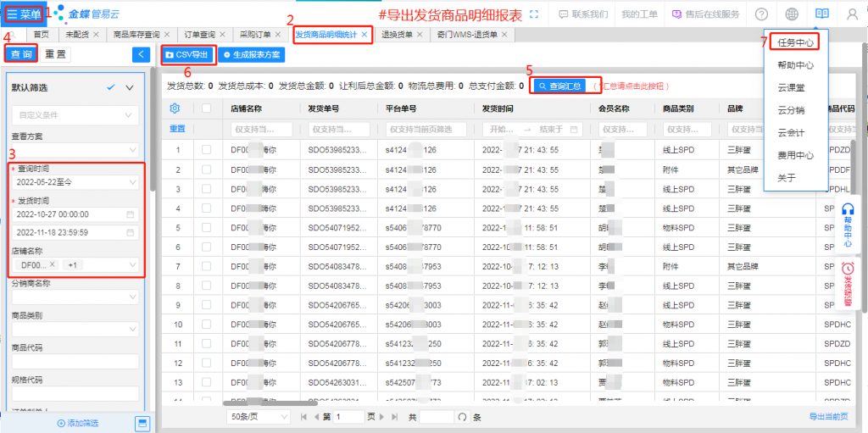
Task: Open the 50条/页 page size dropdown
Action: tap(258, 417)
